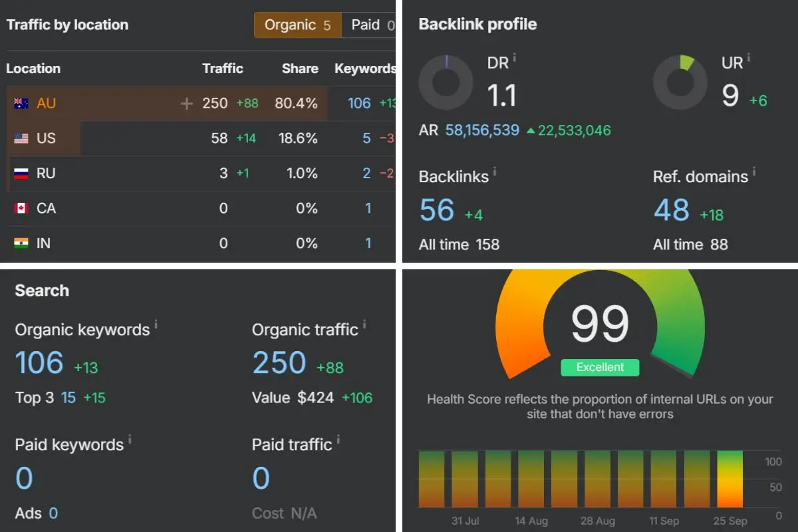This screenshot has width=798, height=532.
Task: Select the AU flag icon
Action: tap(19, 103)
